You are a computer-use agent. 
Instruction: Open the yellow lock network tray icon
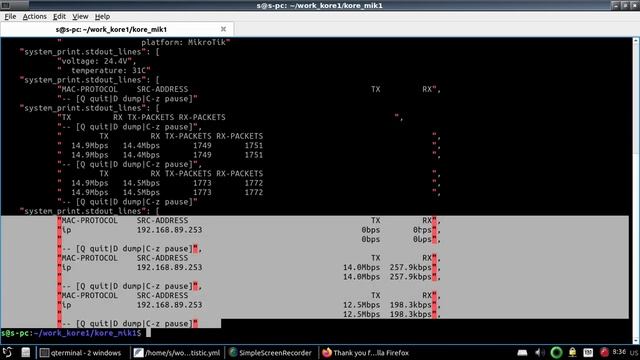tap(573, 352)
